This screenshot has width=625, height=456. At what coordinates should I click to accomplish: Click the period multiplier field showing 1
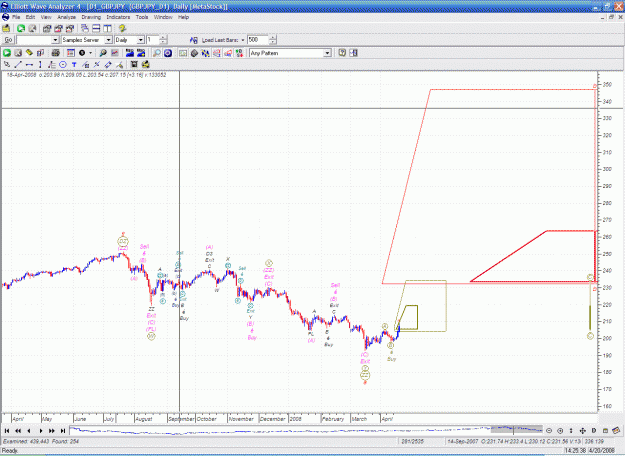pos(153,40)
